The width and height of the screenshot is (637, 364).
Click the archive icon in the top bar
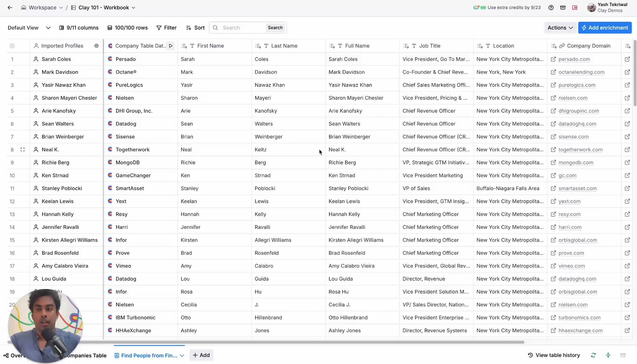pos(563,8)
